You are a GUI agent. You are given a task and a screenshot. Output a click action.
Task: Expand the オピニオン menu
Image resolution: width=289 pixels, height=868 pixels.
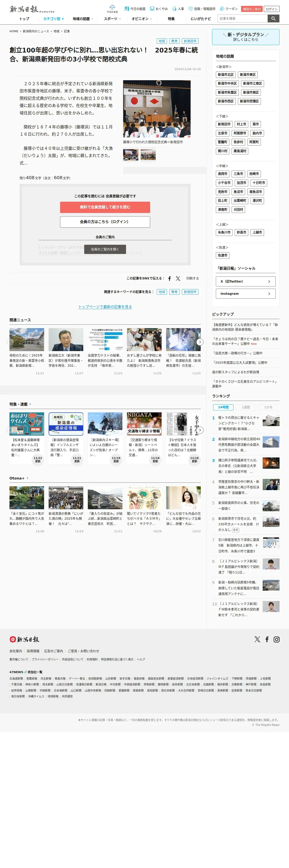[x=142, y=19]
